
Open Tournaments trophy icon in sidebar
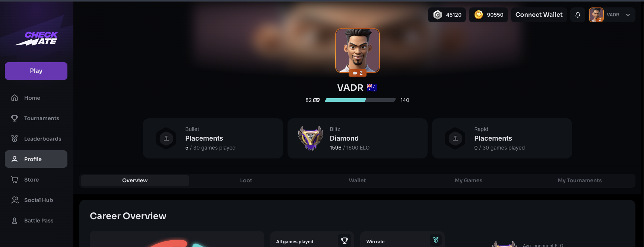coord(15,118)
